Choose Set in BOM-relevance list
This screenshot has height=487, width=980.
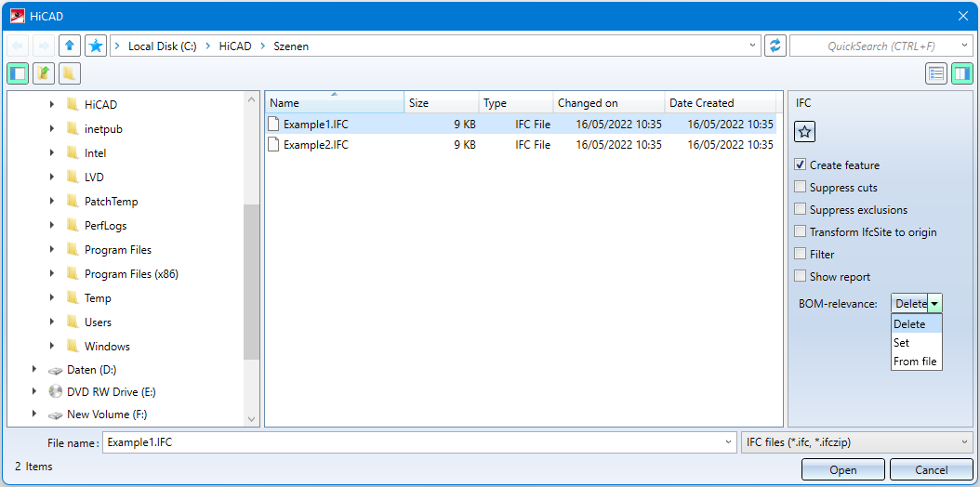916,343
